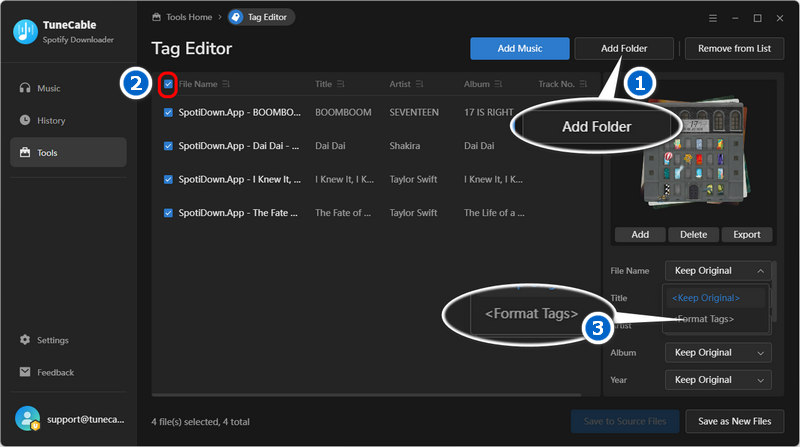Viewport: 800px width, 447px height.
Task: Collapse the File Name Keep Original dropdown
Action: pos(718,270)
